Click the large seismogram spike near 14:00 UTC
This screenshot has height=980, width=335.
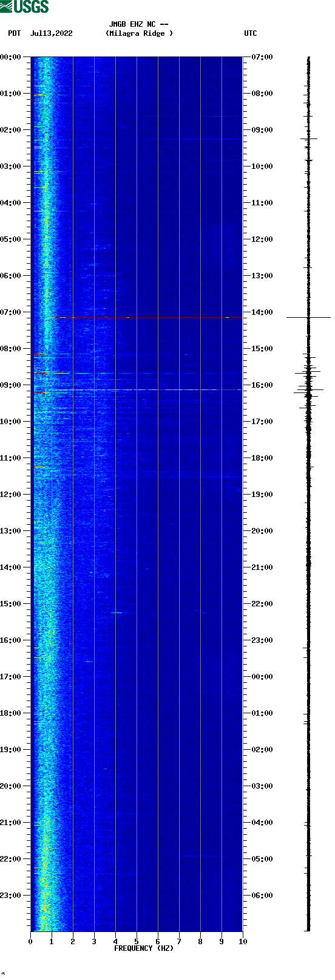(308, 317)
